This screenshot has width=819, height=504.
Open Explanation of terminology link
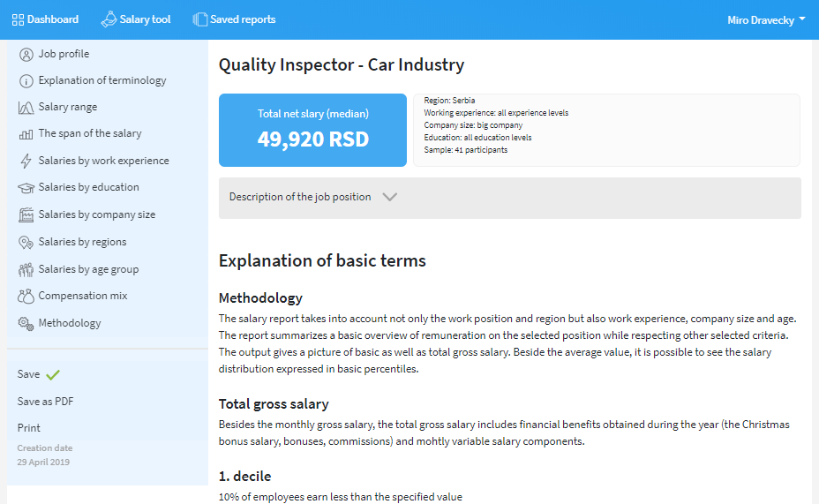tap(102, 80)
